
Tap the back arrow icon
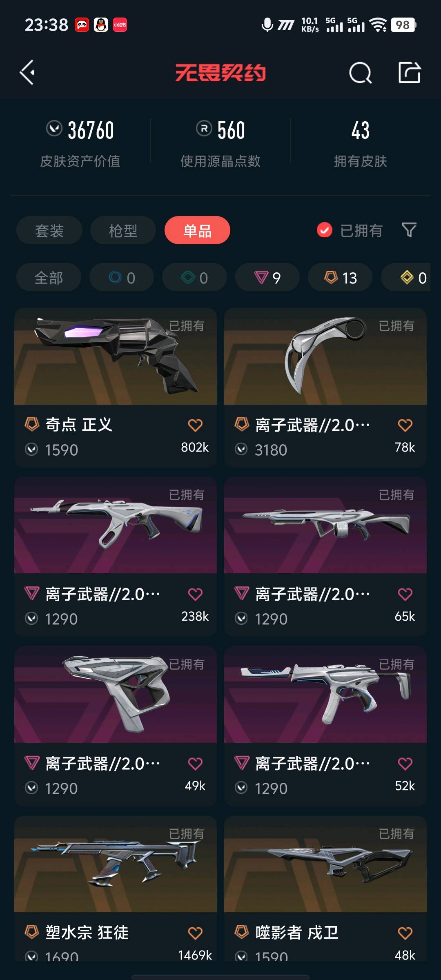point(27,73)
